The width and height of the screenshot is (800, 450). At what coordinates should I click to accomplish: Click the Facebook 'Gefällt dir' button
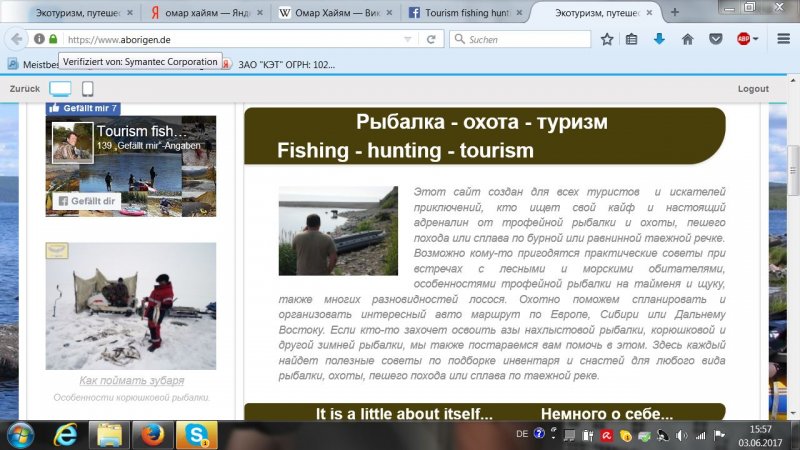[x=82, y=201]
